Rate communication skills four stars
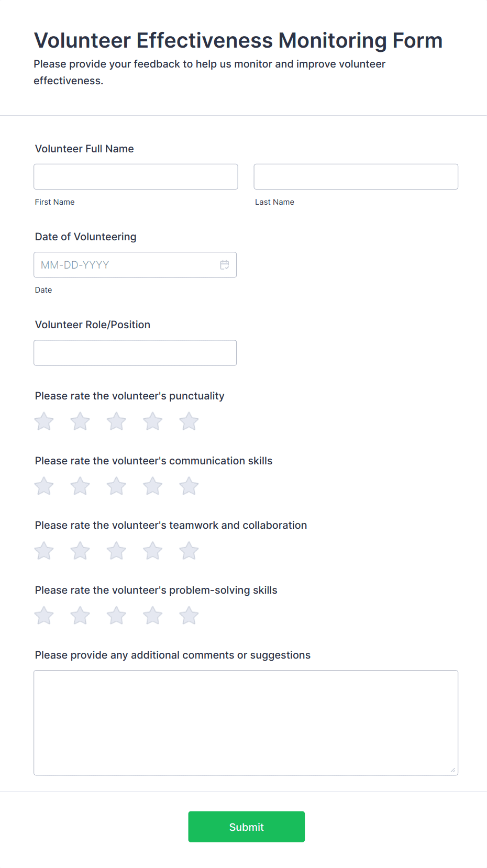The height and width of the screenshot is (868, 487). pyautogui.click(x=153, y=486)
